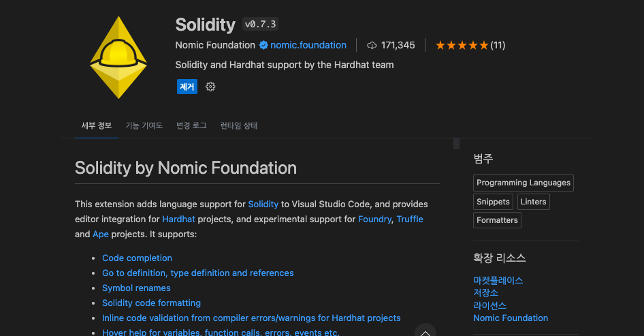Open the 기능 기여도 tab
The height and width of the screenshot is (336, 644).
(144, 125)
